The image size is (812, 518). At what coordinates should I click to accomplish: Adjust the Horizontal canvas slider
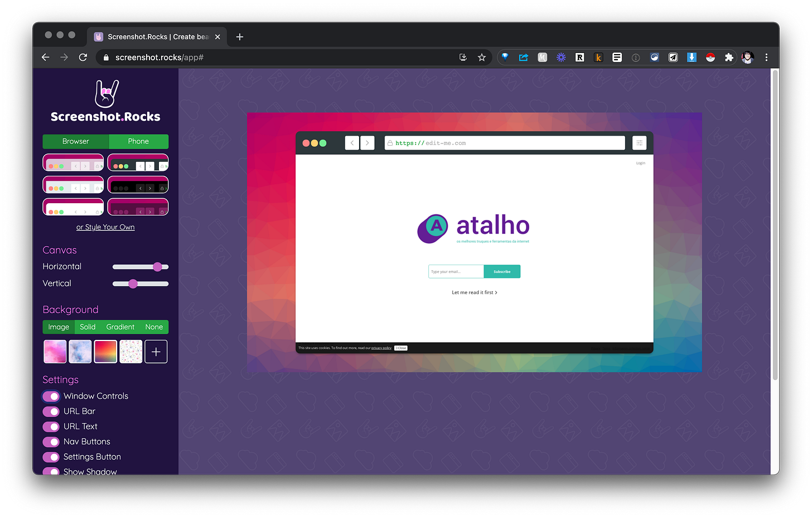click(141, 267)
